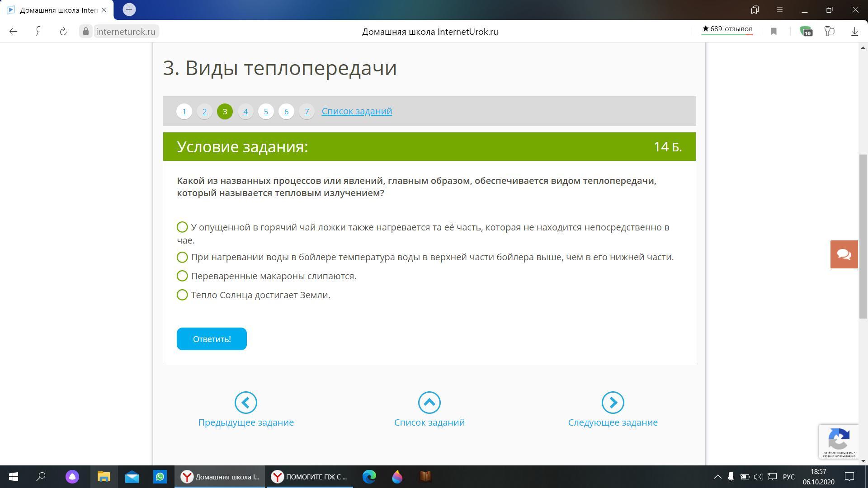Click the previous task arrow icon
Viewport: 868px width, 488px height.
click(245, 402)
